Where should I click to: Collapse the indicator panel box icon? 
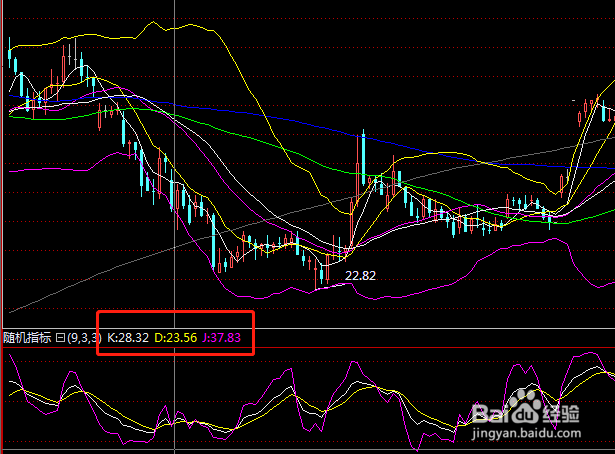60,338
